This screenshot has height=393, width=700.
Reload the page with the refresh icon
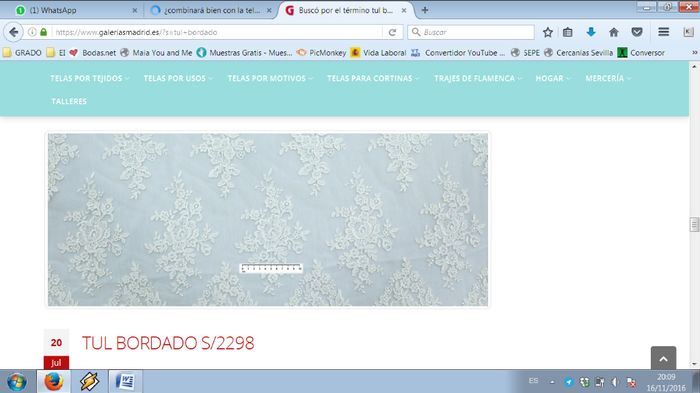click(x=392, y=32)
